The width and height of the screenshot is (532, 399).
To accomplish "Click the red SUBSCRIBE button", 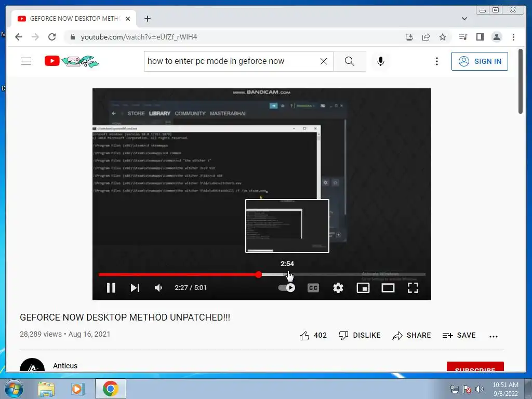I will [475, 367].
